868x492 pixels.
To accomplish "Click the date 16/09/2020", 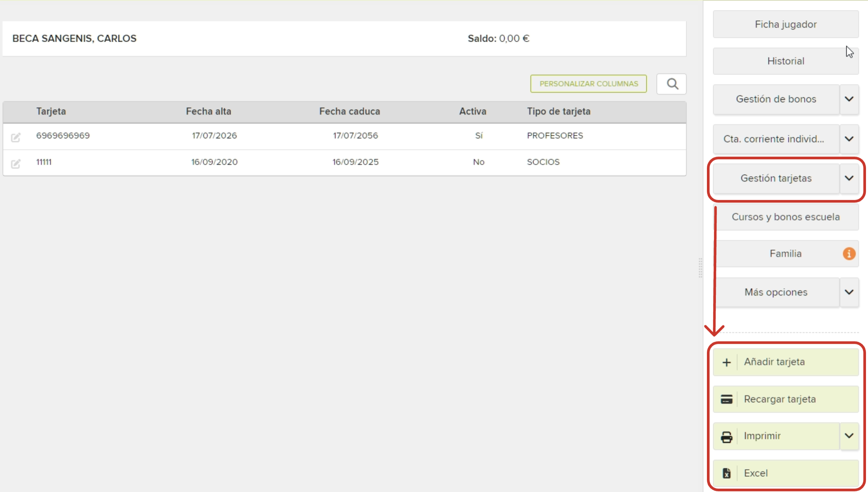I will click(214, 162).
